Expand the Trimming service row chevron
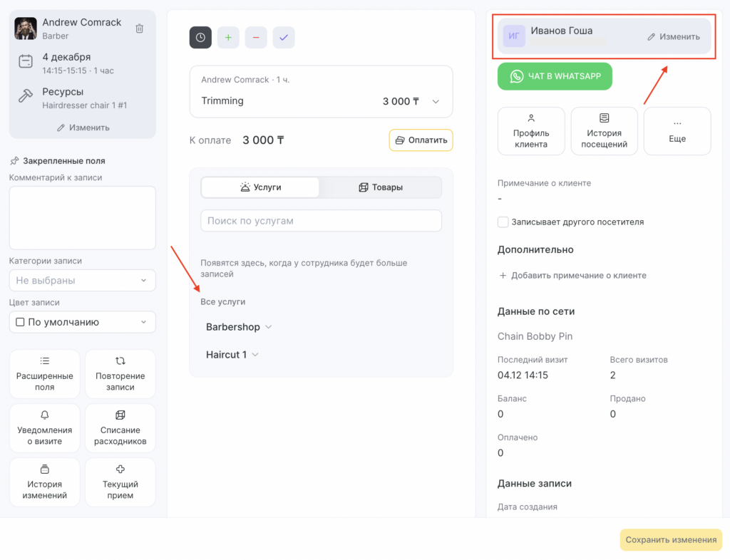 (436, 102)
